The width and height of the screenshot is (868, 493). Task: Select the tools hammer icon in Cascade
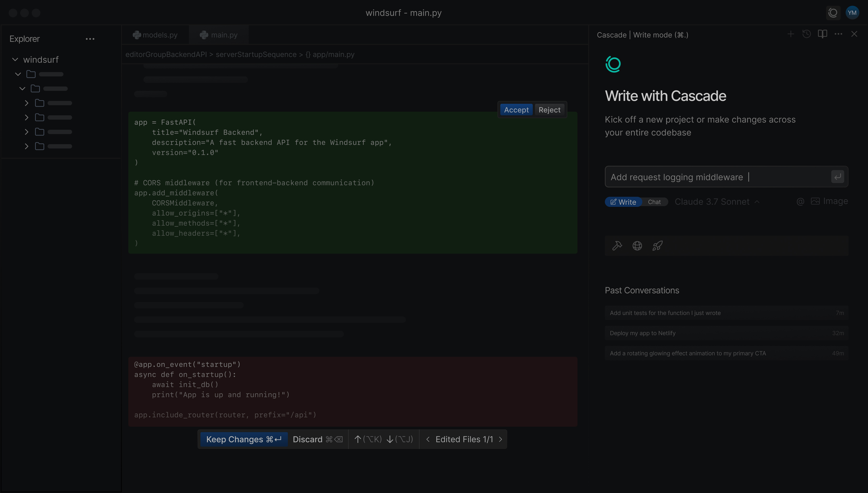[617, 246]
